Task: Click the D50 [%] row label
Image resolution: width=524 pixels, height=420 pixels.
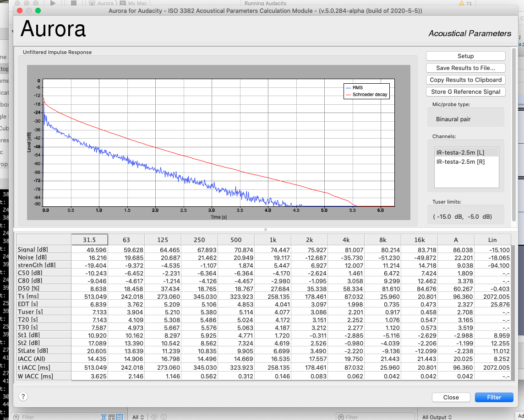Action: (x=44, y=288)
